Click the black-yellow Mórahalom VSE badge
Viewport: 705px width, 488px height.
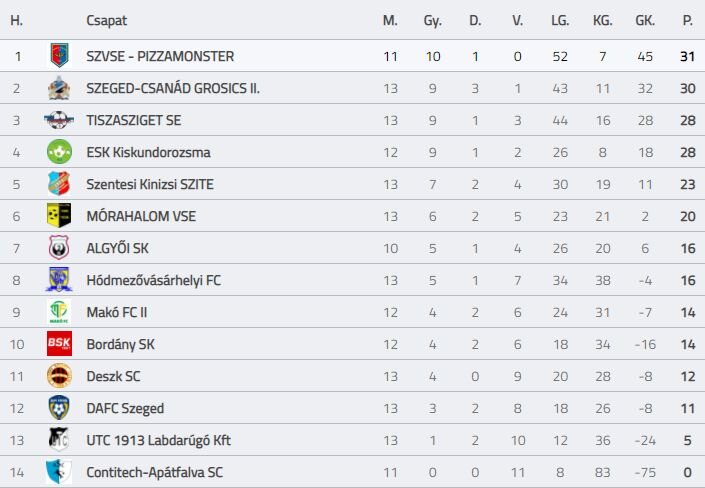pyautogui.click(x=59, y=216)
